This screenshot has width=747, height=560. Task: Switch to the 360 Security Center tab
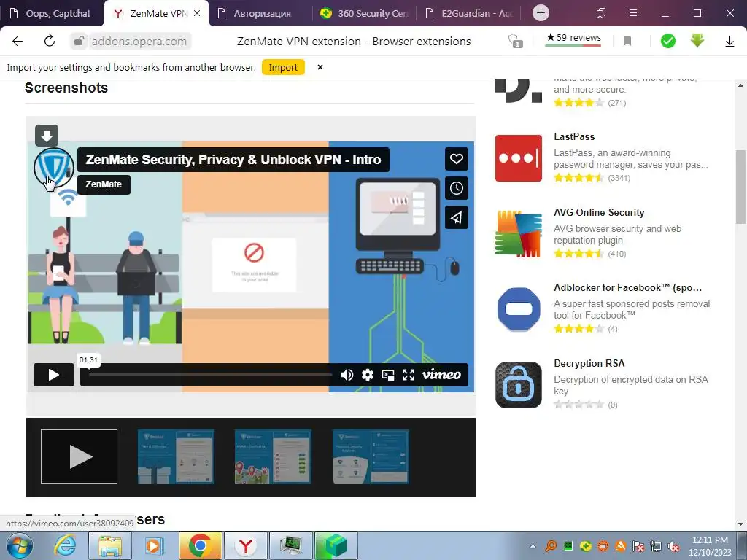(x=365, y=13)
